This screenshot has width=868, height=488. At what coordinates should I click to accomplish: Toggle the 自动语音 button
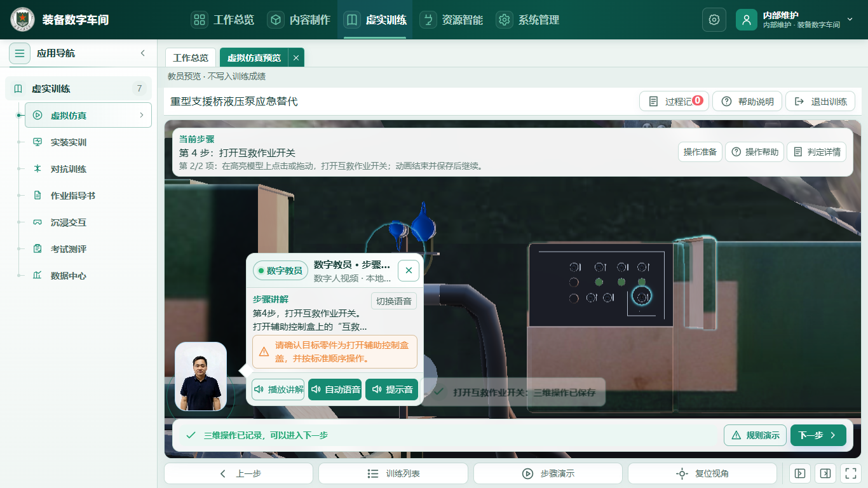pos(335,390)
